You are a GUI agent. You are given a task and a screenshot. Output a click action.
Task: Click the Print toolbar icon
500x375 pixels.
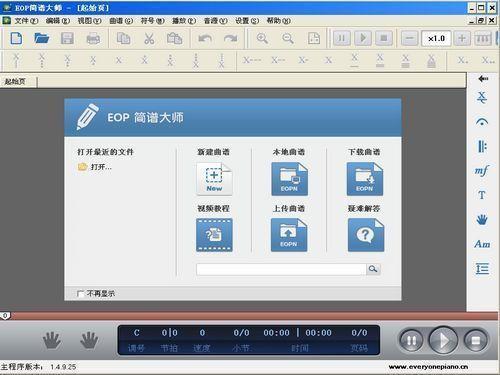[93, 39]
